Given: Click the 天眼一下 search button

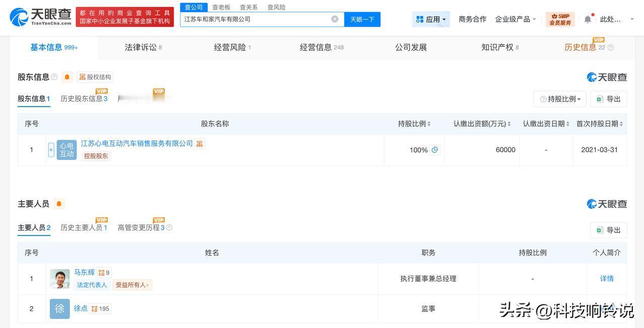Looking at the screenshot, I should tap(362, 19).
